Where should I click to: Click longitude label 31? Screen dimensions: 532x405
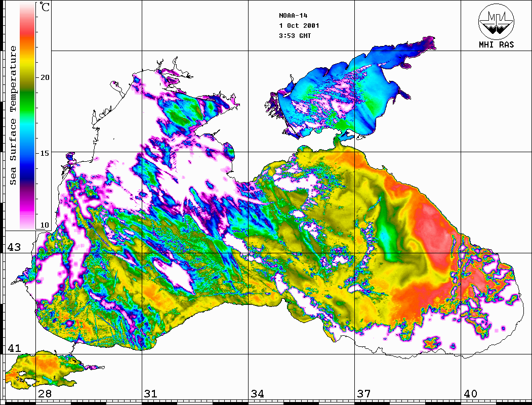pyautogui.click(x=151, y=393)
